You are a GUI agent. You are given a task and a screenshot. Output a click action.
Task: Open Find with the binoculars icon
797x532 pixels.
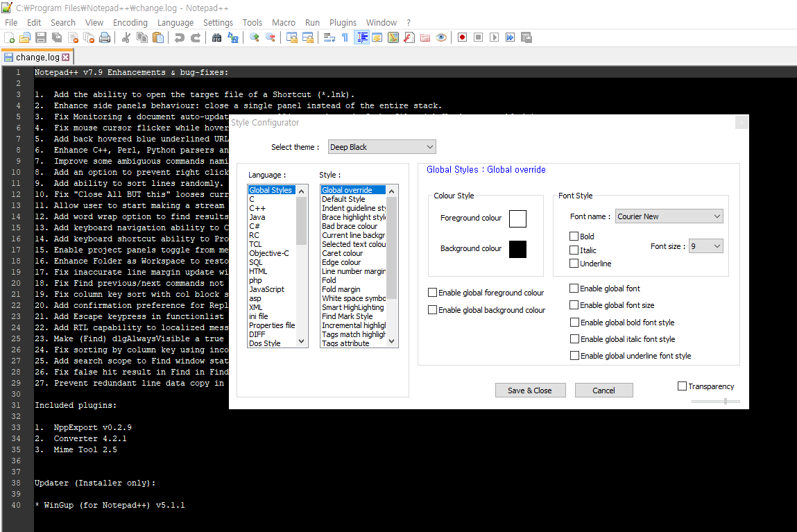(216, 37)
